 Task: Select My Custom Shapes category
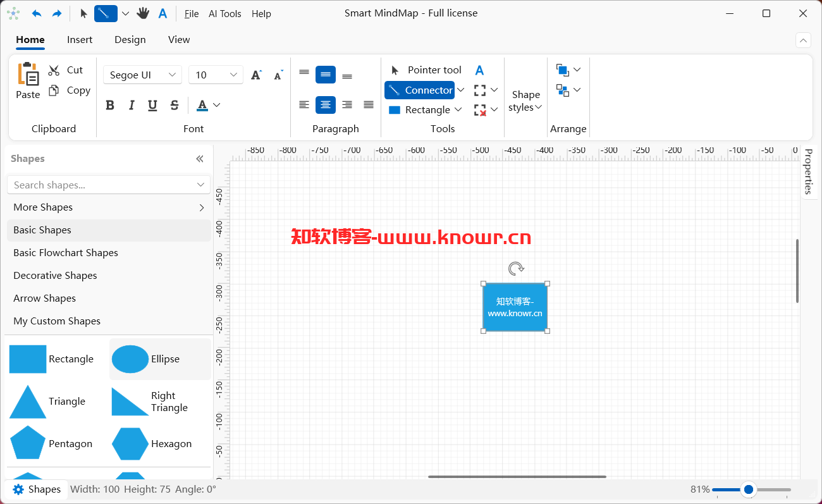pyautogui.click(x=109, y=321)
